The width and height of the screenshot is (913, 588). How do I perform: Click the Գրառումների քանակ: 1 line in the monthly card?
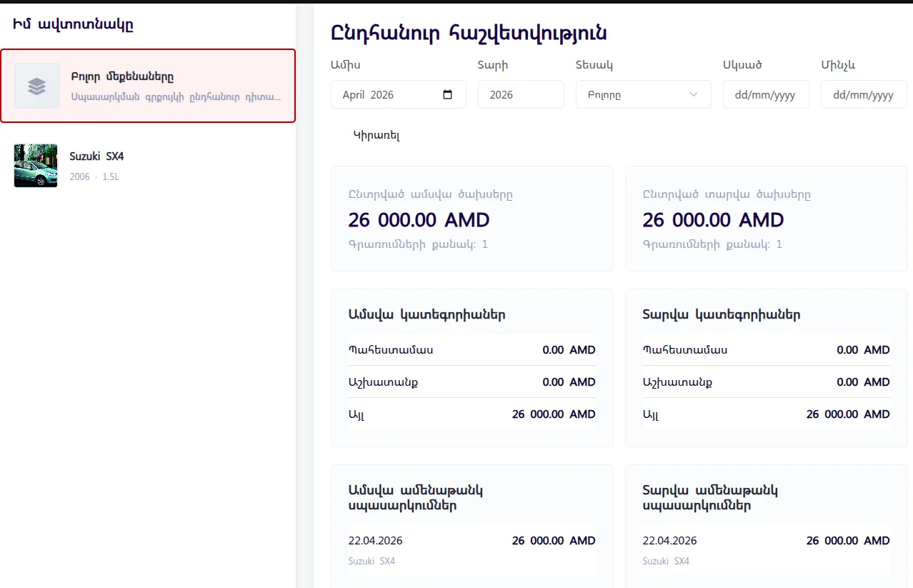coord(418,244)
